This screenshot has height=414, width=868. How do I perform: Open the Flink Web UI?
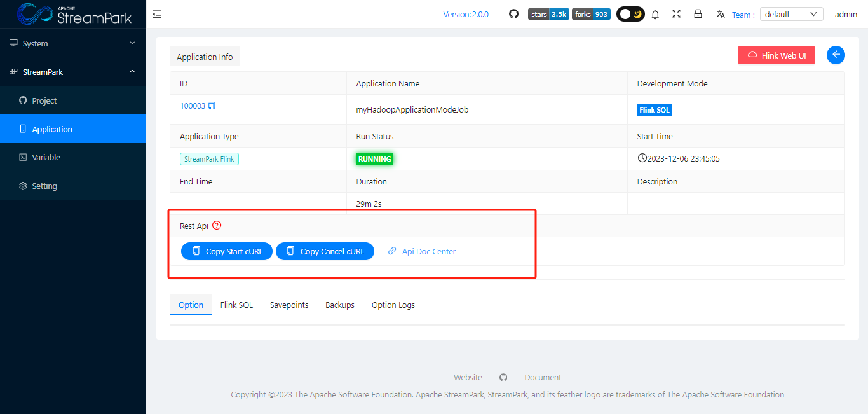click(x=776, y=55)
